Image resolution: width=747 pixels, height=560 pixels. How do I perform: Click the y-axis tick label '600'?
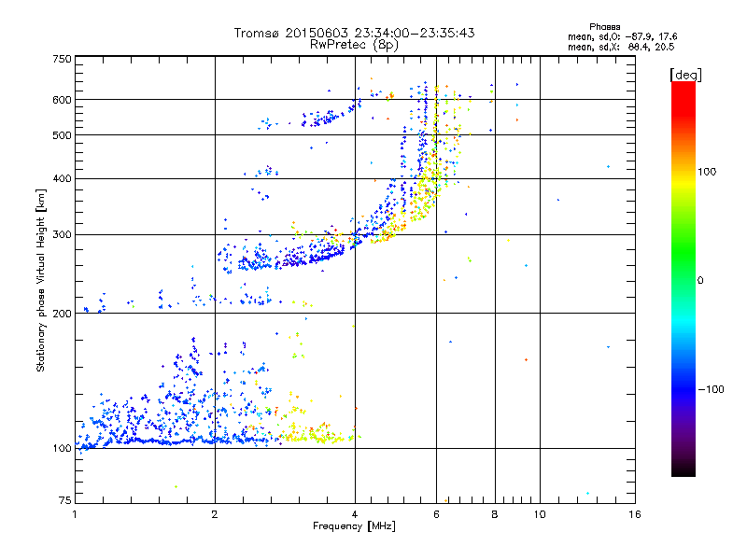[62, 100]
